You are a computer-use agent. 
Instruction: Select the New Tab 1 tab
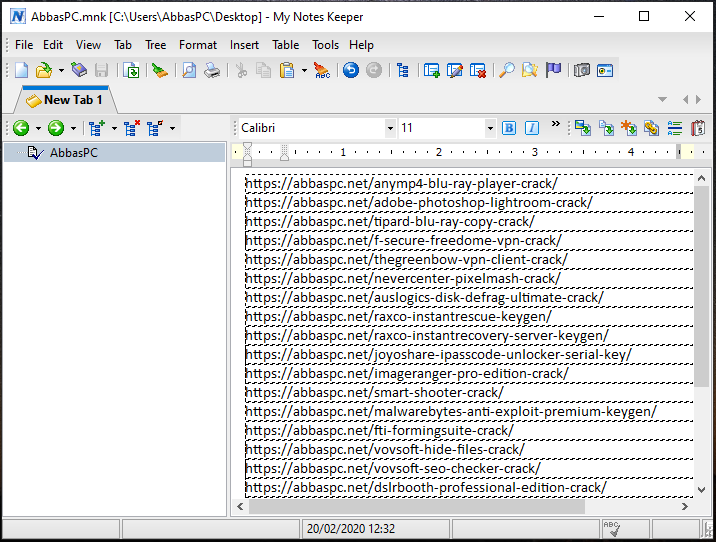pos(65,100)
